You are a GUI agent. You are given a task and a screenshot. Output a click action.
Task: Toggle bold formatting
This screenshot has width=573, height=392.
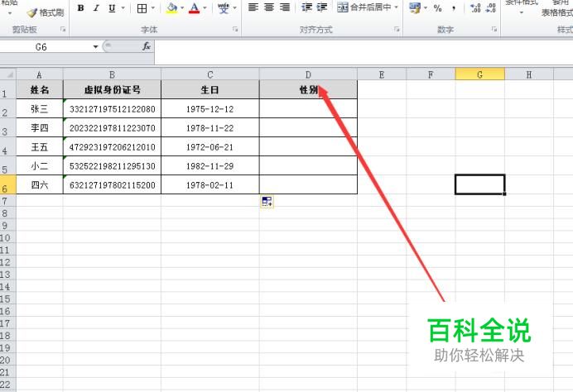click(x=81, y=7)
